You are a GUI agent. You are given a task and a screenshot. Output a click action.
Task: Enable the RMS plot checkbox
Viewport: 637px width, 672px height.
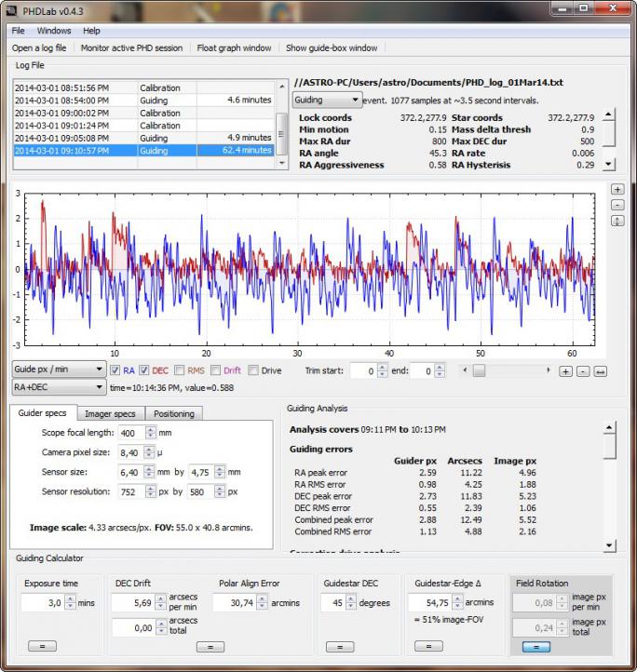pyautogui.click(x=180, y=370)
